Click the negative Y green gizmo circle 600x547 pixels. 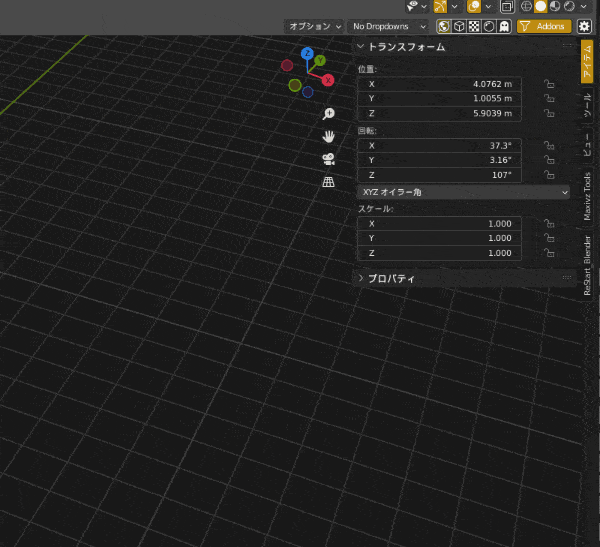pos(295,85)
